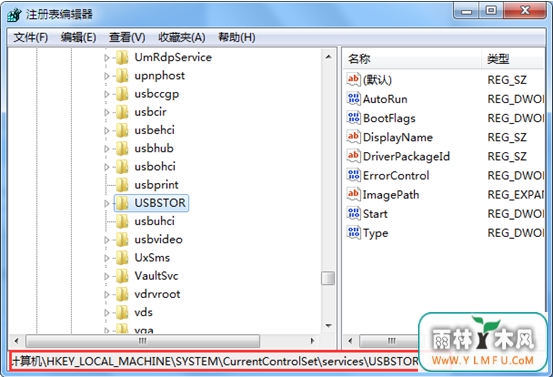Open the 编辑(E) menu
553x377 pixels.
pyautogui.click(x=78, y=37)
